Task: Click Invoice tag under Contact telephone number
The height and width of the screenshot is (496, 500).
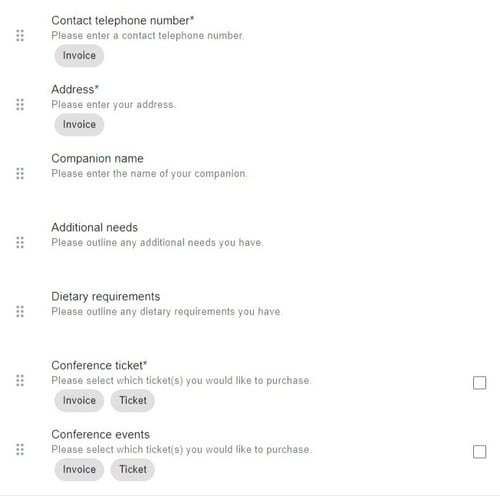Action: tap(79, 55)
